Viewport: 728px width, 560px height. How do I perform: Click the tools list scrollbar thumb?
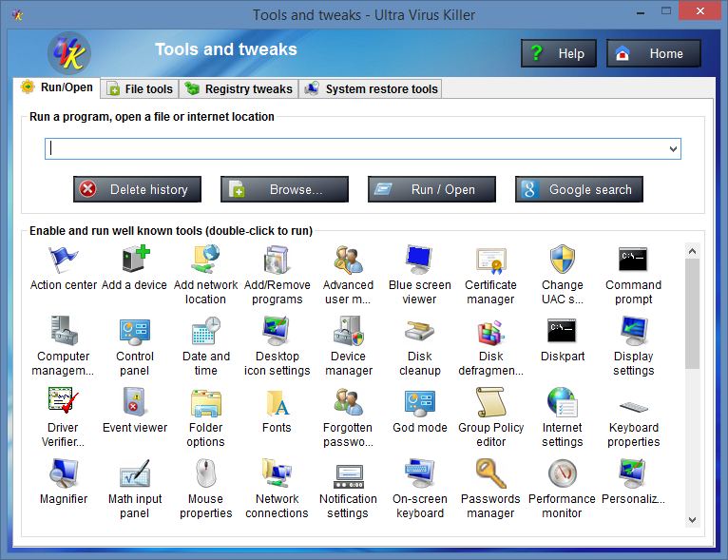coord(692,314)
